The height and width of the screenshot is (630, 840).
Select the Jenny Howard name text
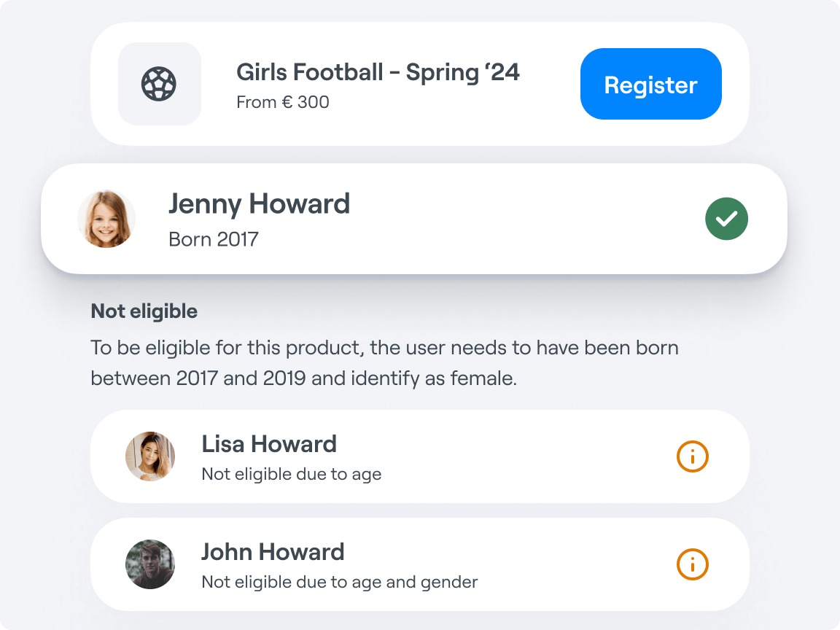[x=259, y=203]
